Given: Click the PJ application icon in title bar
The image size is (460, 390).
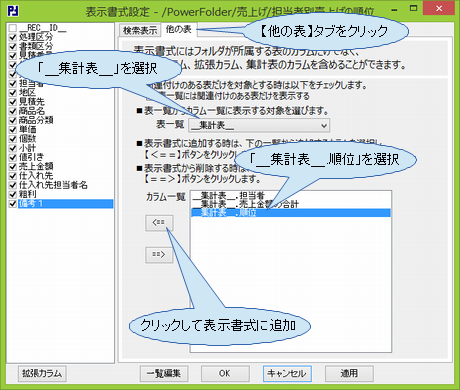Looking at the screenshot, I should (13, 11).
